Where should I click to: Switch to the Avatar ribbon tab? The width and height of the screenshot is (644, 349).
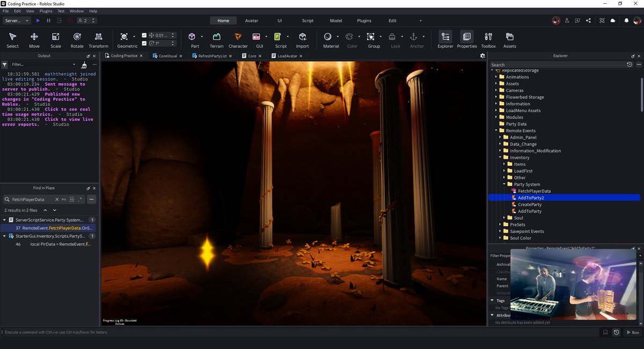251,20
